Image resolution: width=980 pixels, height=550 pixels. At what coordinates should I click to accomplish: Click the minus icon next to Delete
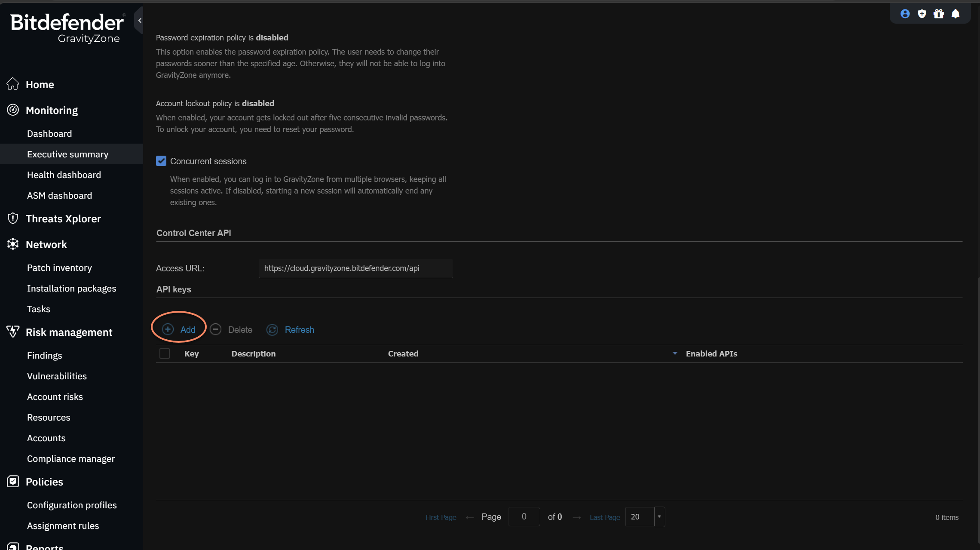(216, 329)
